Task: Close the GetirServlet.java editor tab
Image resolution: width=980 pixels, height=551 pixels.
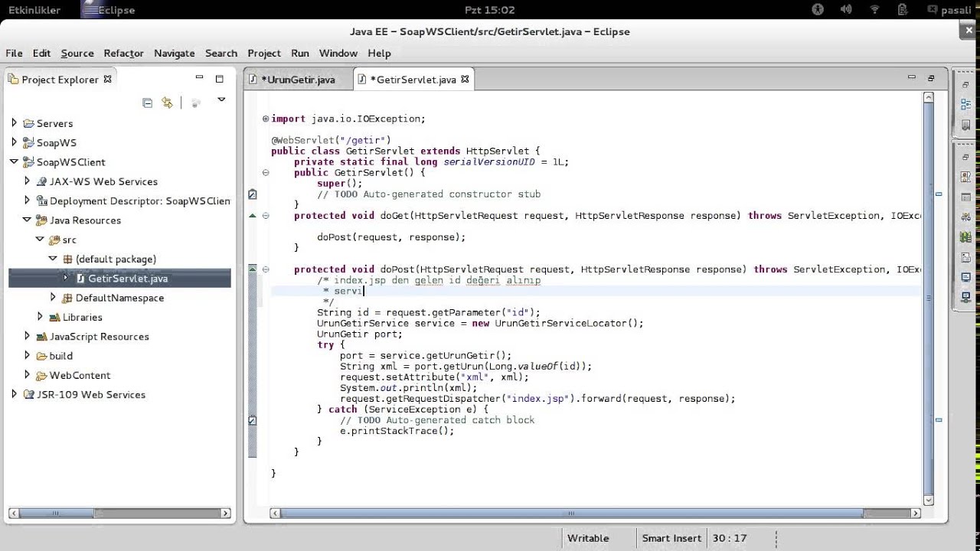Action: pyautogui.click(x=465, y=79)
